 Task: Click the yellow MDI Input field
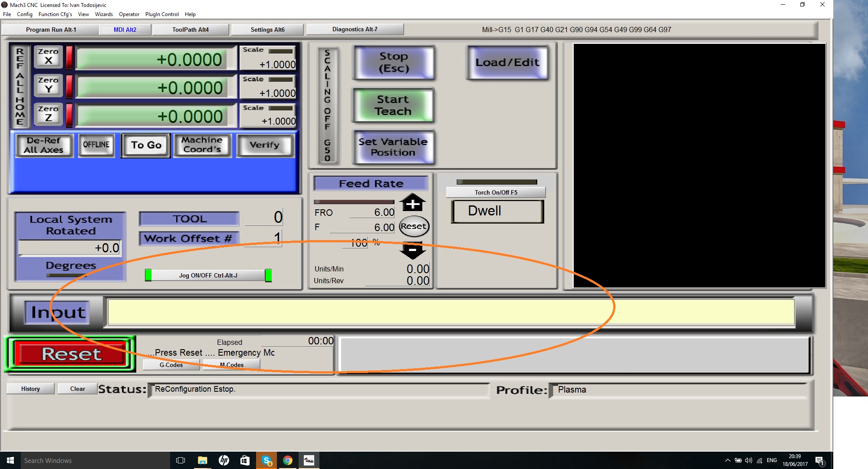[450, 312]
